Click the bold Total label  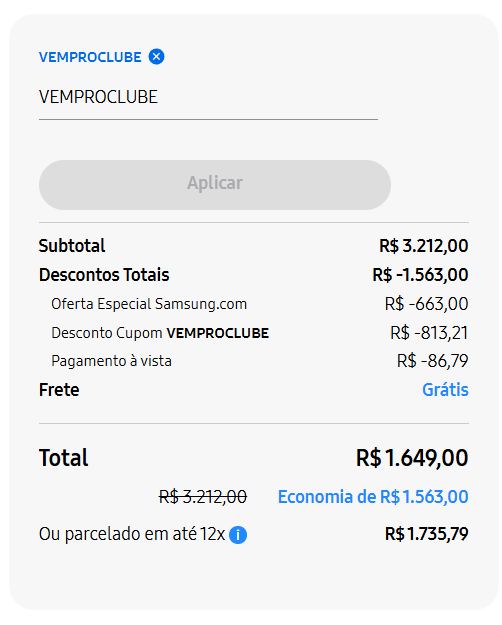(63, 458)
